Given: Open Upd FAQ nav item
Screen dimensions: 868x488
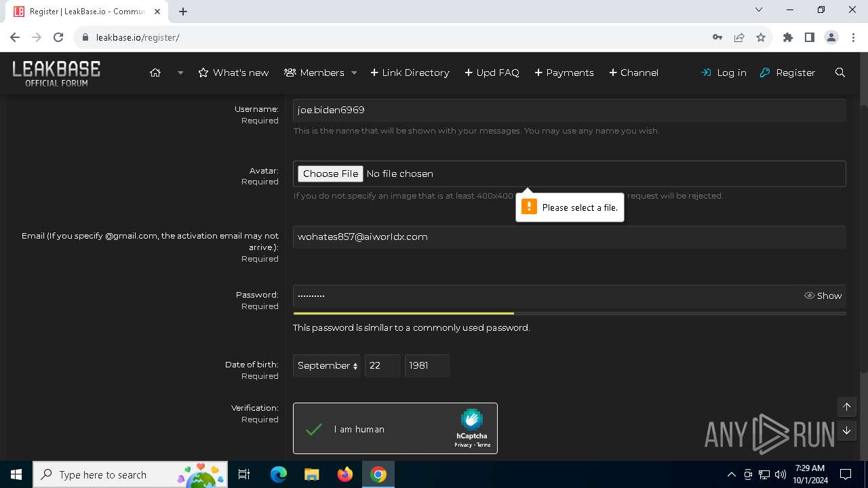Looking at the screenshot, I should tap(492, 73).
